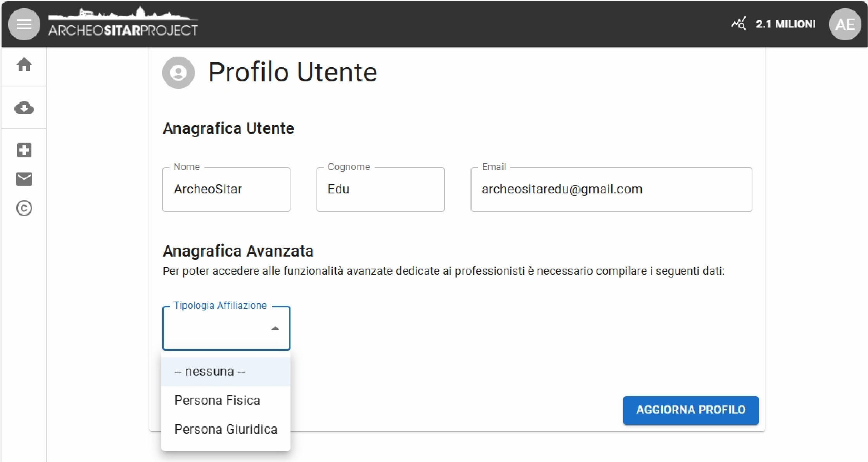Click the home icon in sidebar
Screen dimensions: 868x462
(24, 65)
